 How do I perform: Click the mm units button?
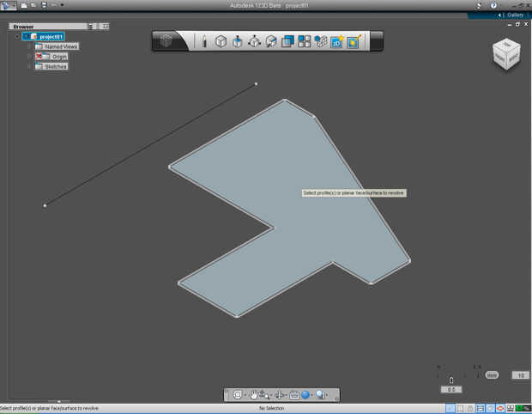point(492,375)
